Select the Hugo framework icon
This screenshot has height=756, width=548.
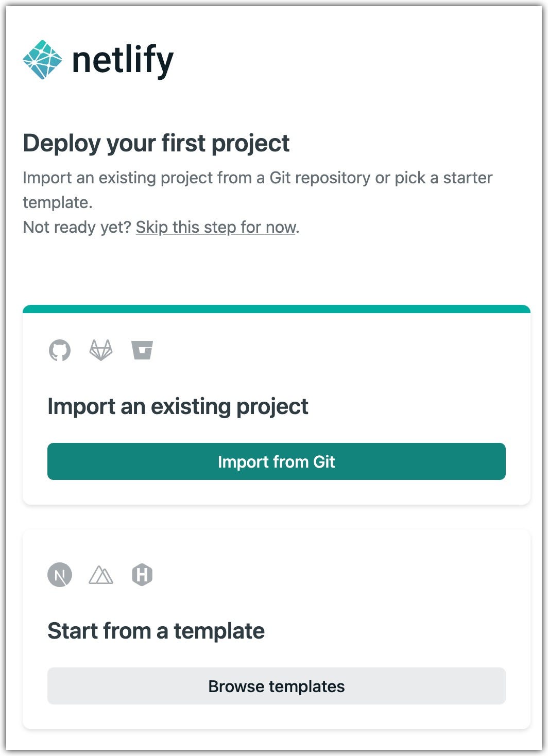(x=143, y=575)
